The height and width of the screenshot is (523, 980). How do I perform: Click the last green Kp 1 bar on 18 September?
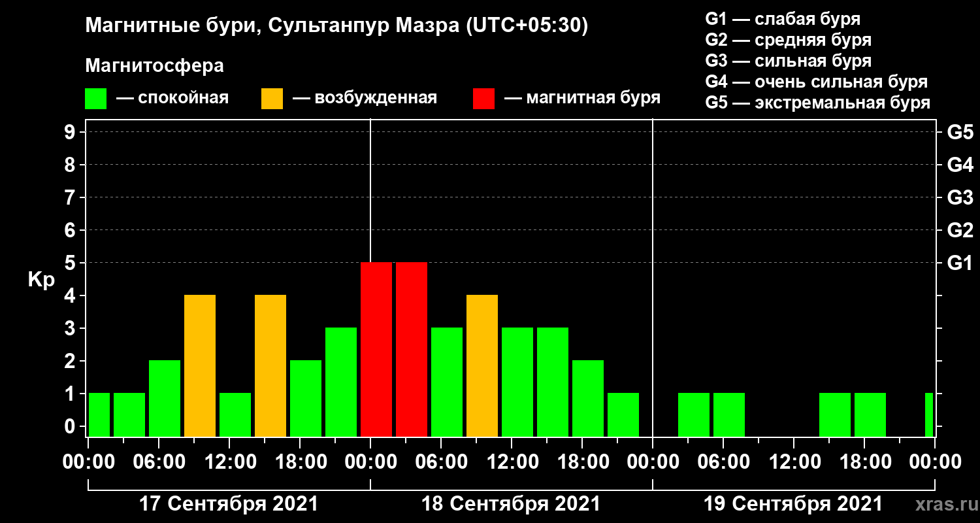coord(623,414)
